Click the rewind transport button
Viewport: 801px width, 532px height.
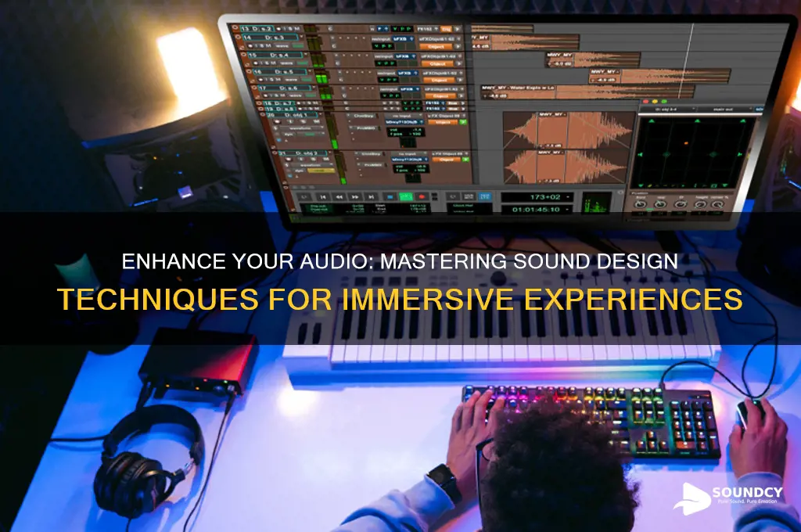pos(339,196)
